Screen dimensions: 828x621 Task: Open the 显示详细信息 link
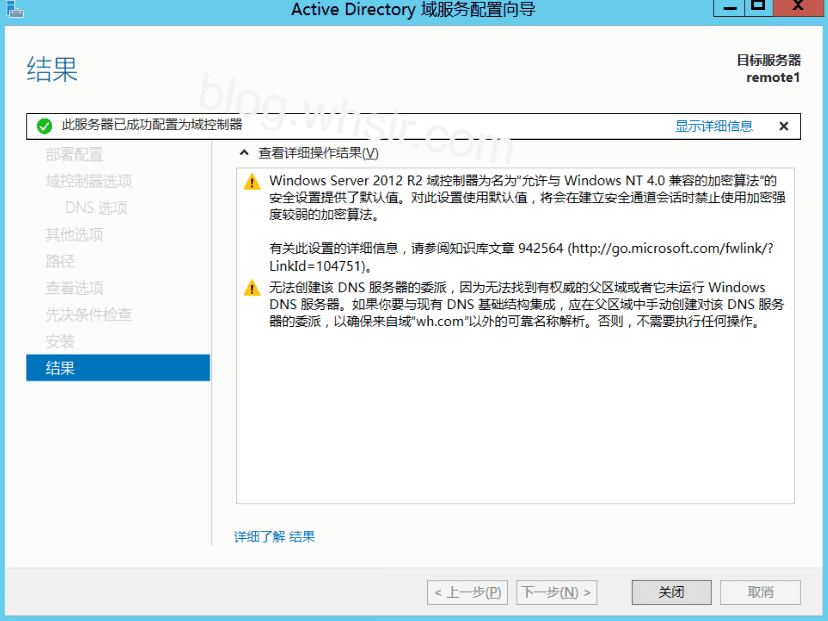point(714,126)
